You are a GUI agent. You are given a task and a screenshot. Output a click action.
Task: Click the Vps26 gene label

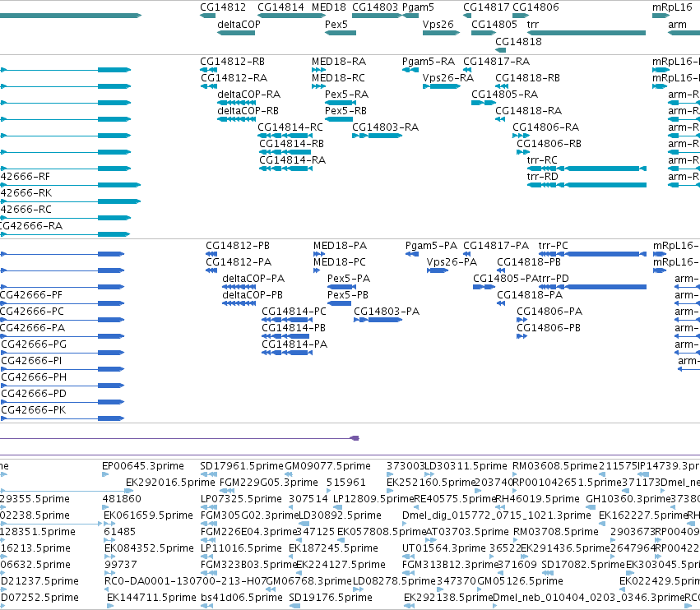point(438,25)
